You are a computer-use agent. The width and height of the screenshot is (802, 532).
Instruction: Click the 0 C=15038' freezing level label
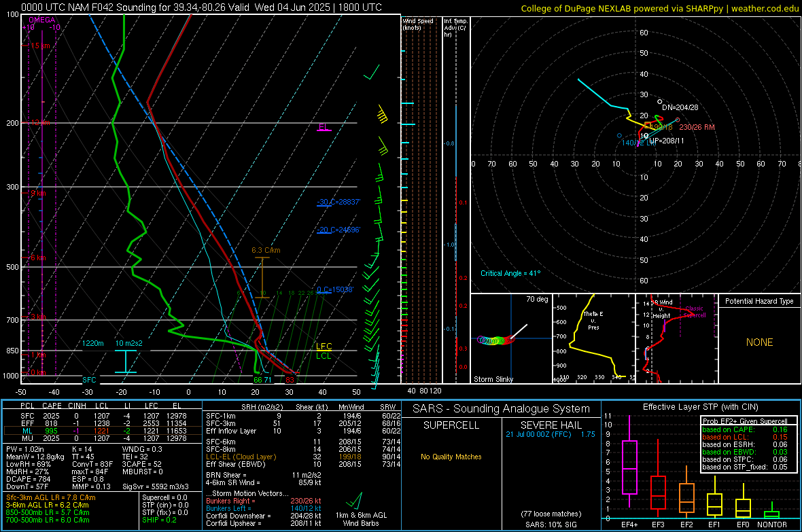[x=335, y=289]
